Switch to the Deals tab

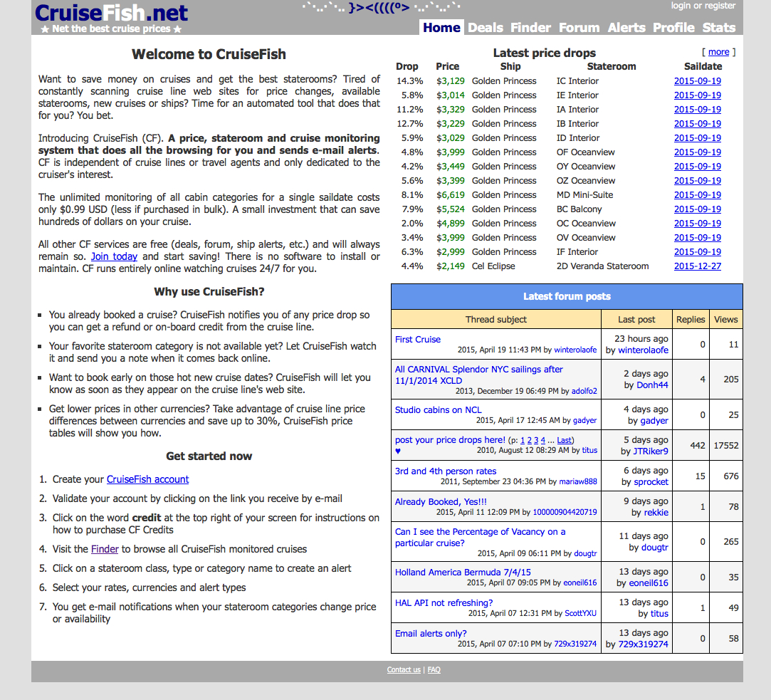tap(486, 28)
